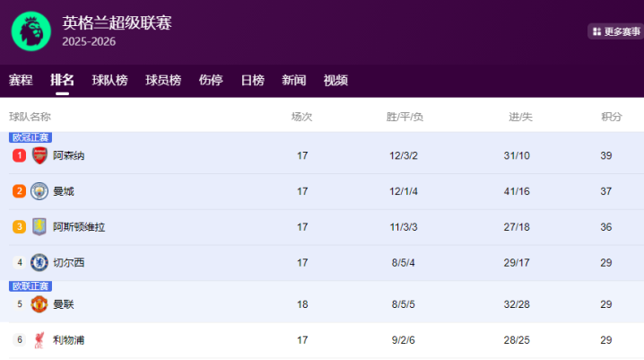Switch to the 日榜 tab
This screenshot has height=360, width=644.
point(252,80)
